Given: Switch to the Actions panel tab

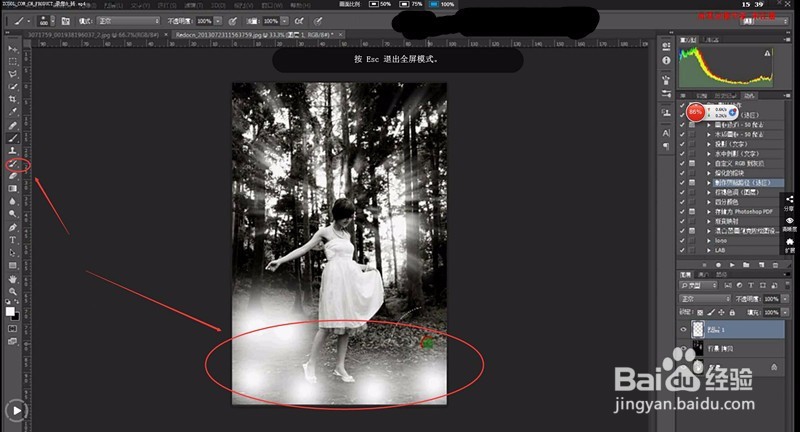Looking at the screenshot, I should 748,95.
